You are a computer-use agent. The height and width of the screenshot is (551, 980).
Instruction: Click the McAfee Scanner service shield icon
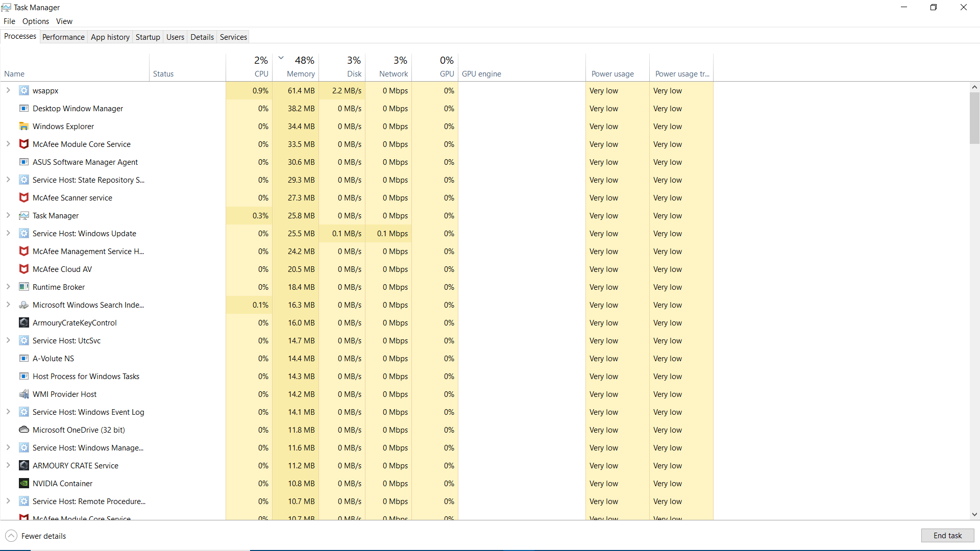tap(24, 197)
